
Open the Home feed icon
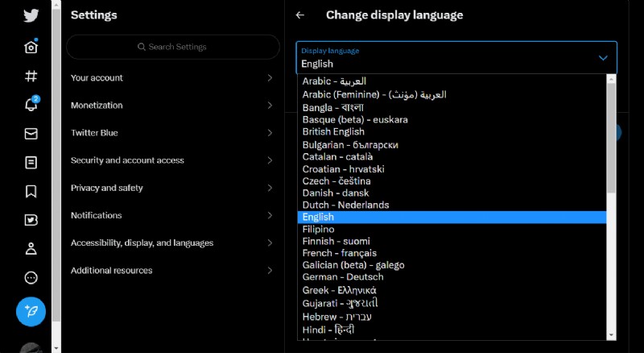31,47
